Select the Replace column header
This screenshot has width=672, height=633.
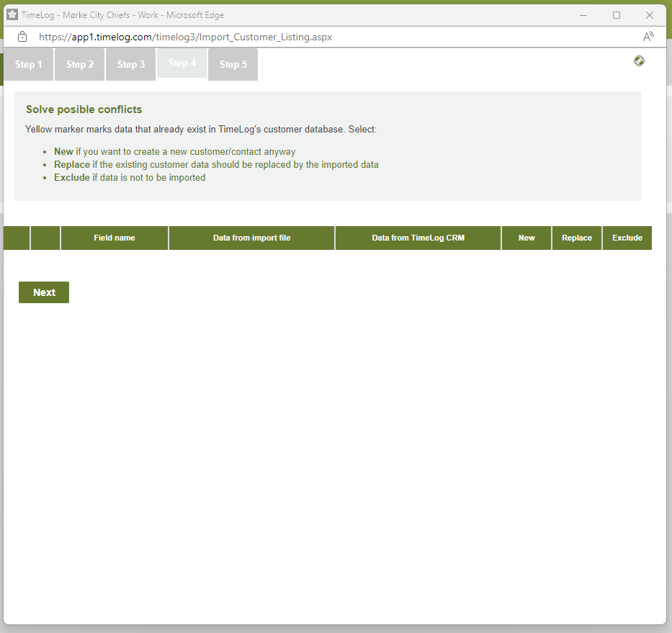coord(577,238)
